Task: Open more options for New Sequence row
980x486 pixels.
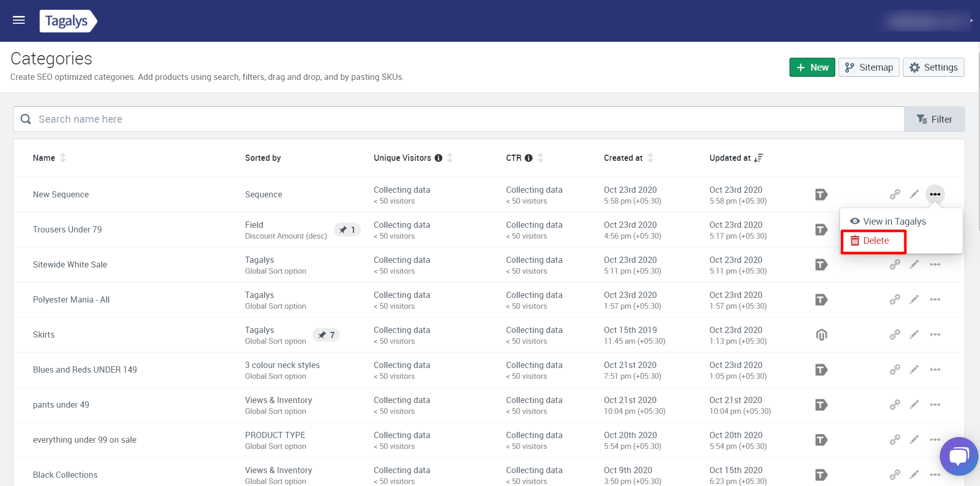Action: click(x=935, y=194)
